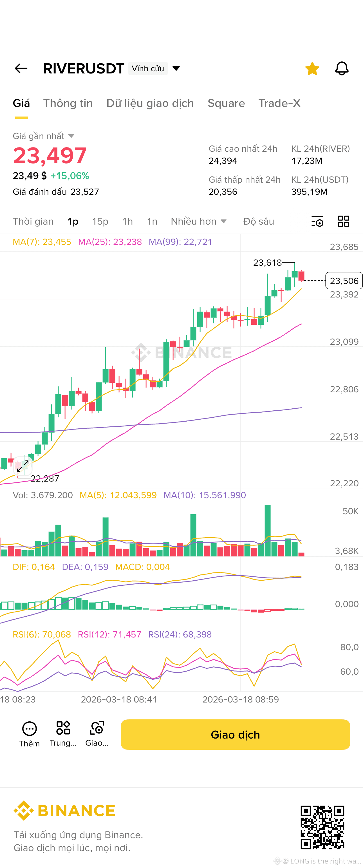
Task: Switch to the Giá tab
Action: point(21,103)
